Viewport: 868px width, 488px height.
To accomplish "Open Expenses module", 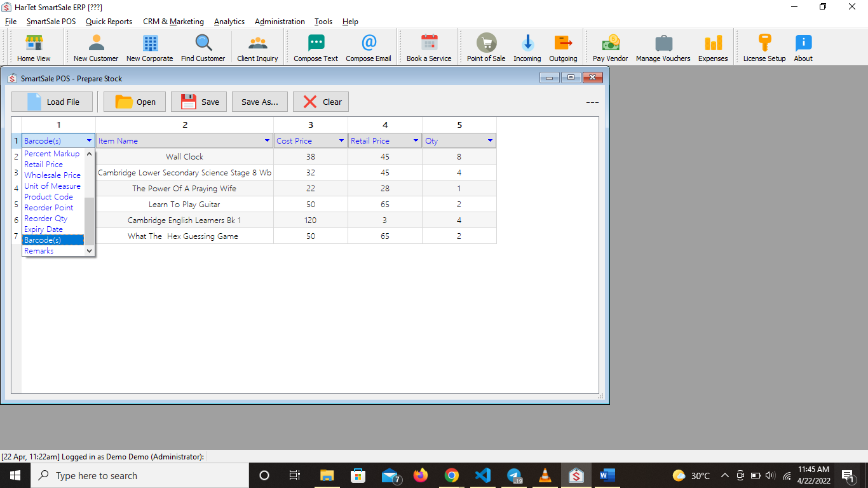I will (x=713, y=48).
